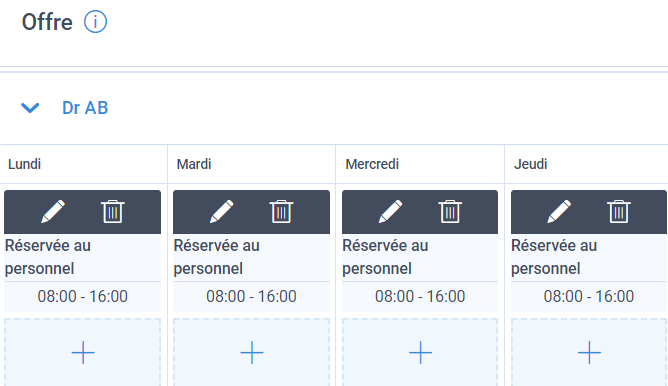
Task: Select the Jeudi column header
Action: tap(530, 164)
